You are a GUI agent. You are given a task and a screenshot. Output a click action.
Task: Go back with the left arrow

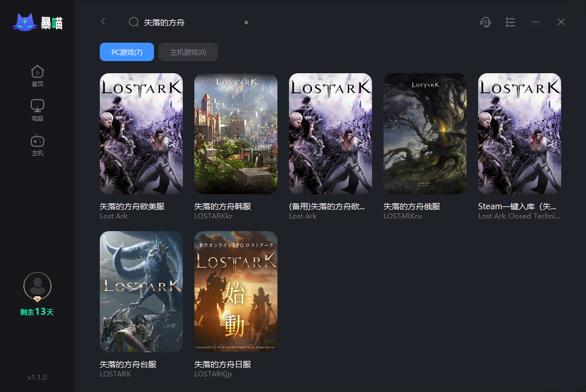[103, 22]
